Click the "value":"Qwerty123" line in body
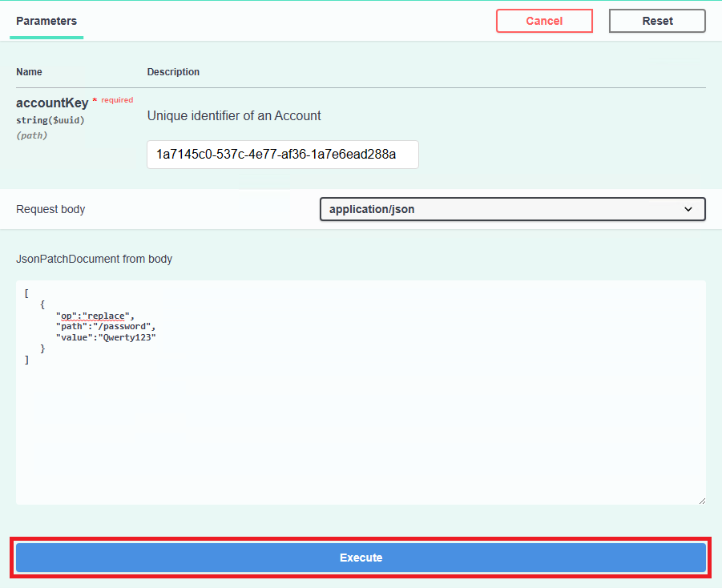The height and width of the screenshot is (588, 722). pyautogui.click(x=106, y=338)
